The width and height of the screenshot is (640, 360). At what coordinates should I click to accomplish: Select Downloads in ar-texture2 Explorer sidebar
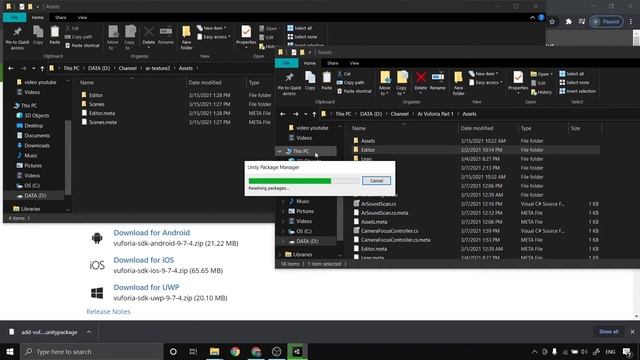click(x=37, y=145)
